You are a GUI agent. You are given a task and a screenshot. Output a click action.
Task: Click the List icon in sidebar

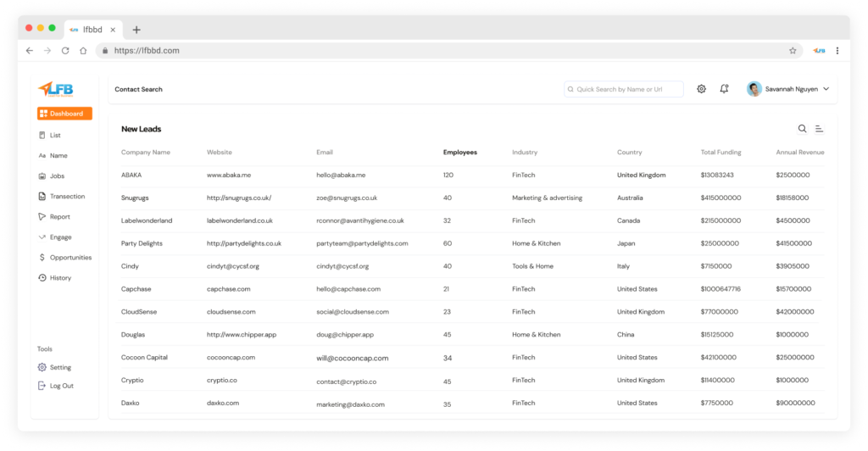[x=42, y=135]
